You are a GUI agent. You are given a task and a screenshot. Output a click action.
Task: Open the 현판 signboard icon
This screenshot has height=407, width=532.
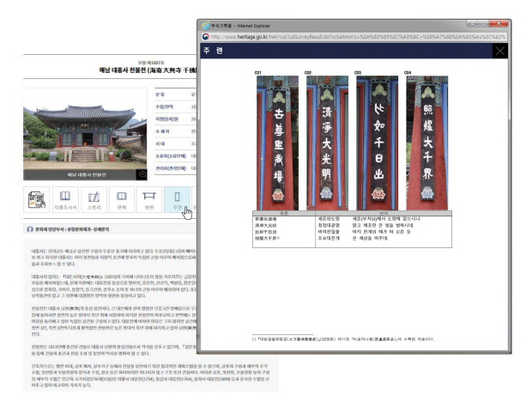coord(149,199)
